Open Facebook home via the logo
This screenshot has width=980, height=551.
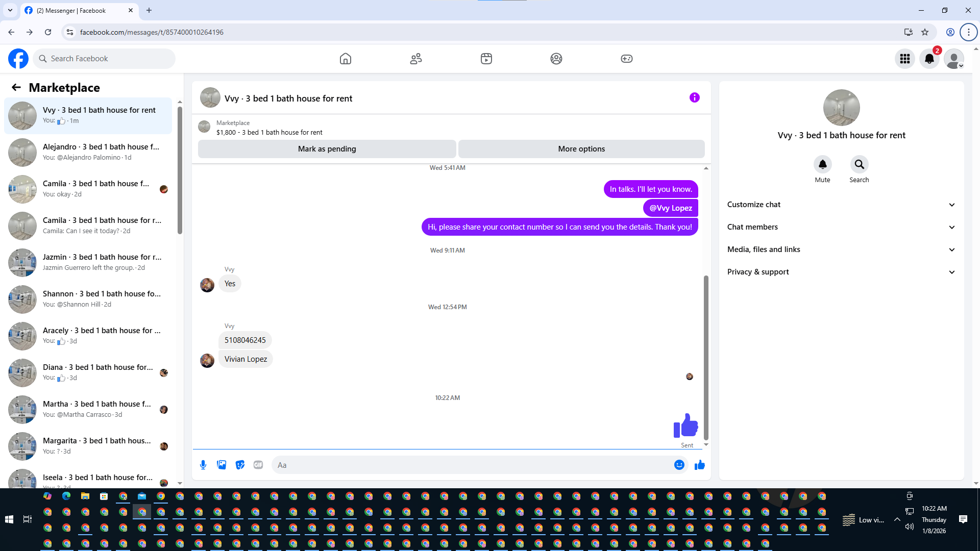tap(18, 59)
